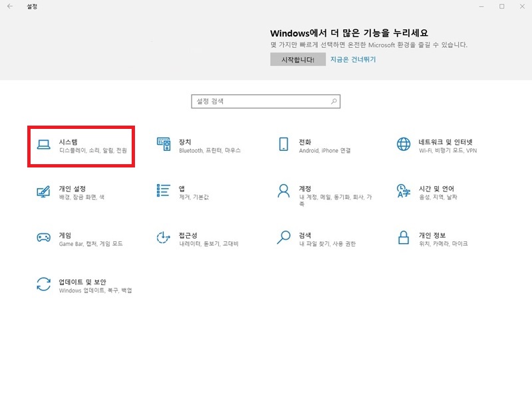This screenshot has height=412, width=532.
Task: Click the 'Wi-Fi, 비행기 모드, VPN' description
Action: [448, 150]
